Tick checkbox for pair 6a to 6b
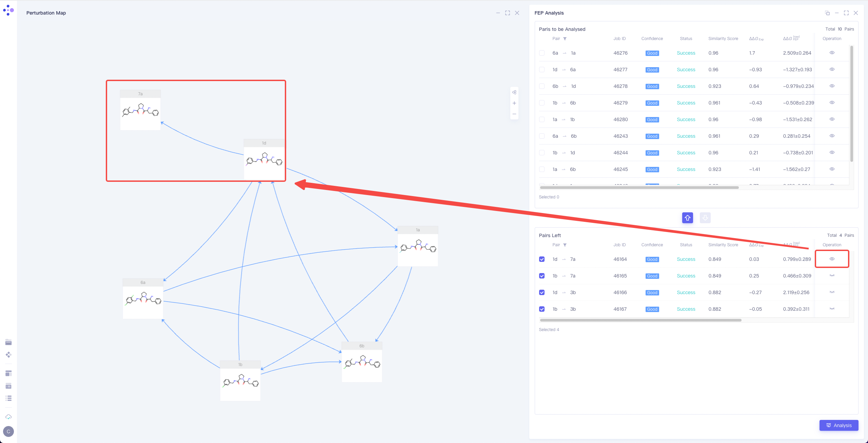The width and height of the screenshot is (868, 443). [x=542, y=136]
